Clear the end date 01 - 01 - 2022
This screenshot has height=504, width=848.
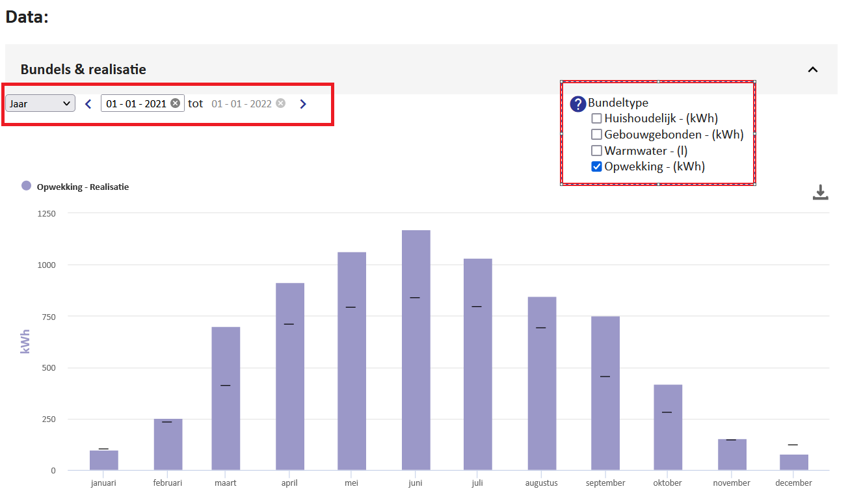coord(280,103)
